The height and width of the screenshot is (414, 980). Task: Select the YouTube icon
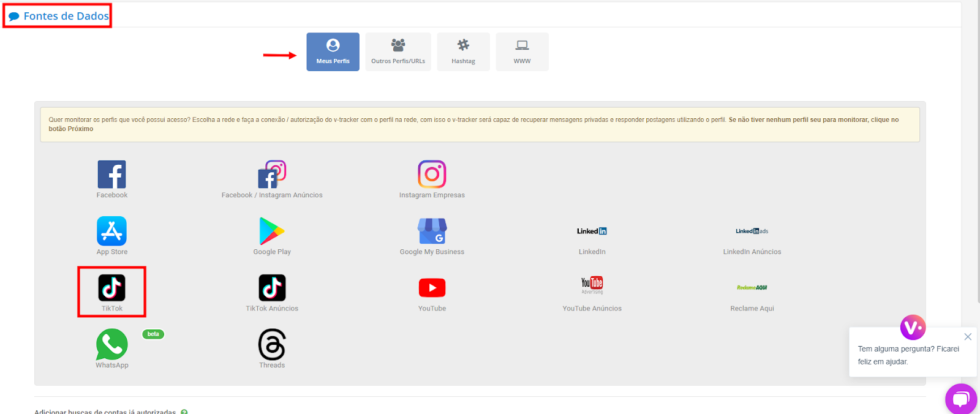(432, 288)
